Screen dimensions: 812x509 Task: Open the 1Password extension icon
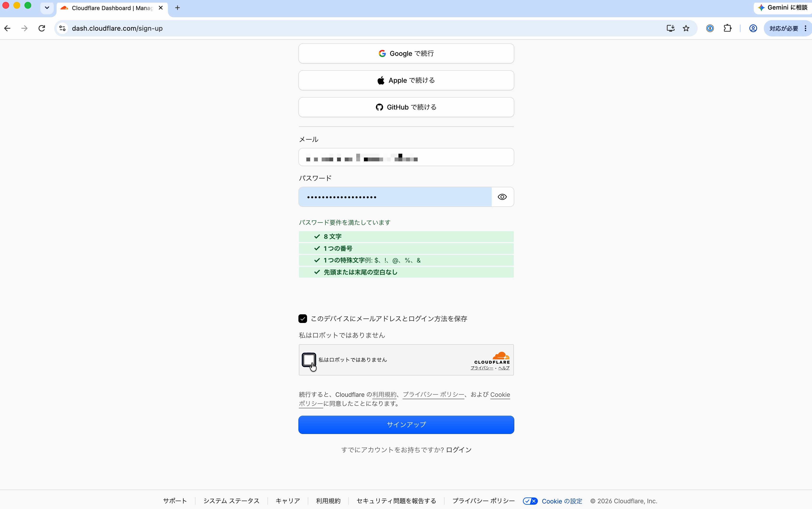[x=710, y=28]
